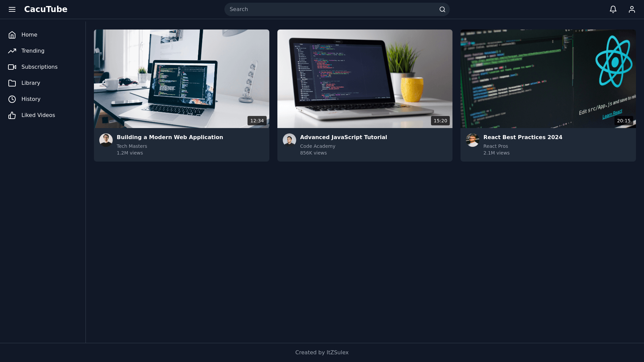Open the React Best Practices 2024 thumbnail
The height and width of the screenshot is (362, 644).
548,79
